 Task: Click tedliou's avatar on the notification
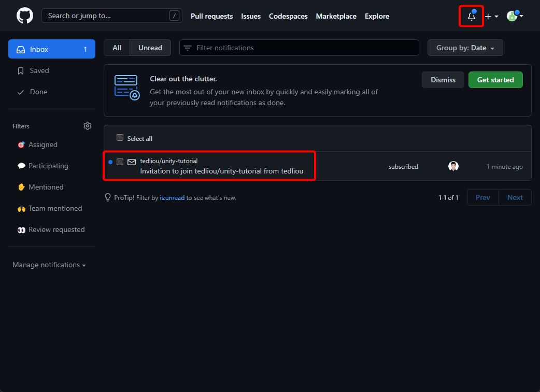coord(453,166)
